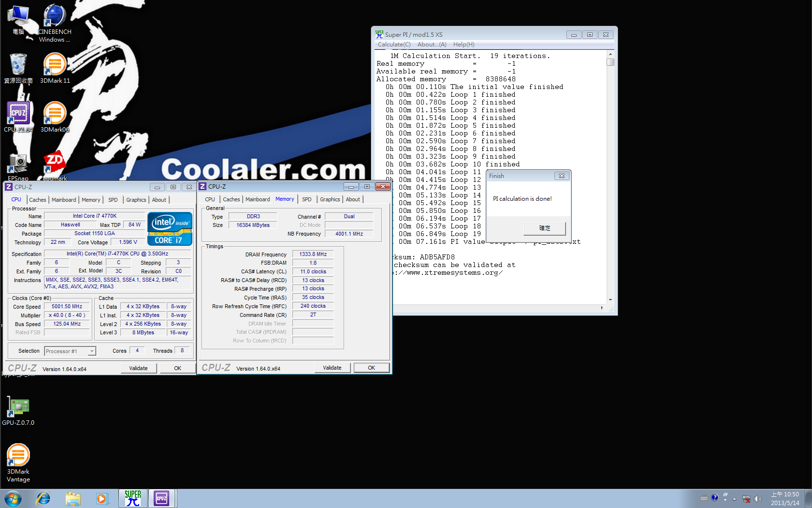
Task: Open the Processor #1 selection dropdown
Action: (70, 351)
